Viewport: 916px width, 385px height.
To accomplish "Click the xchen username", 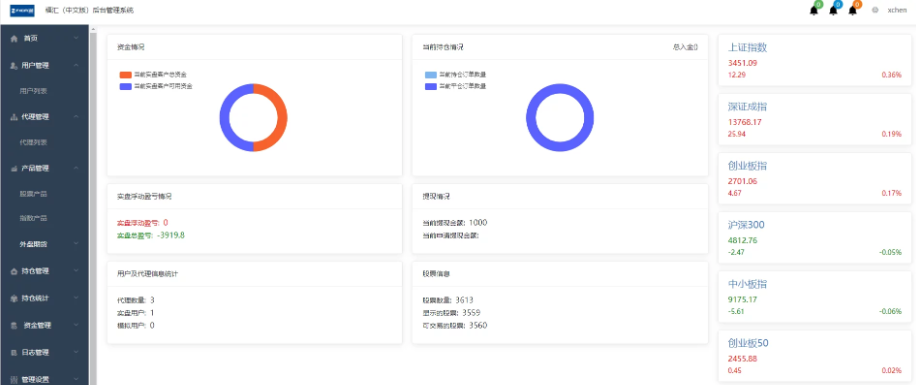I will click(x=897, y=10).
